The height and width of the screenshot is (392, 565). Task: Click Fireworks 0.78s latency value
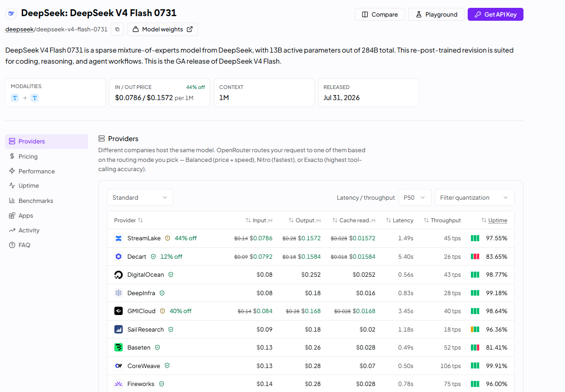pyautogui.click(x=405, y=384)
